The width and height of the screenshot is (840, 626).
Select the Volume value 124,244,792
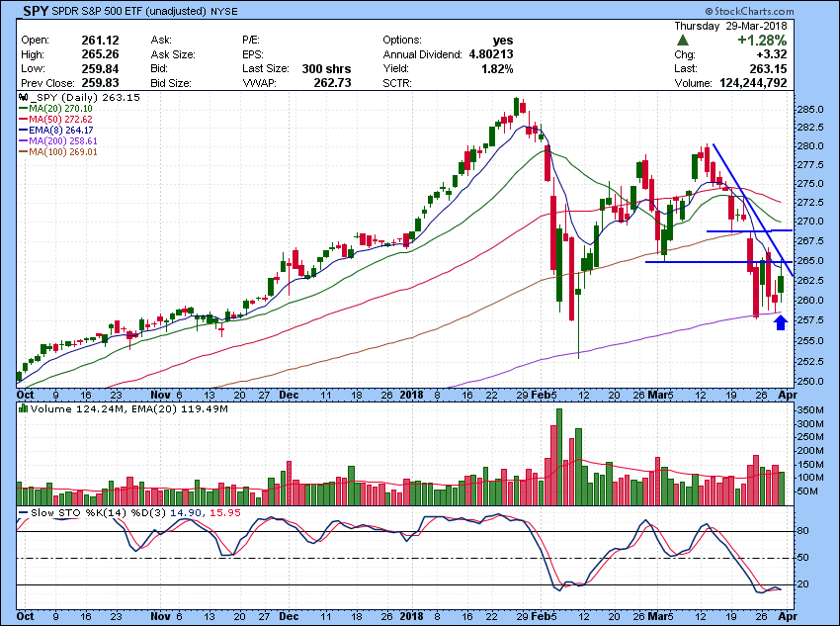coord(752,83)
